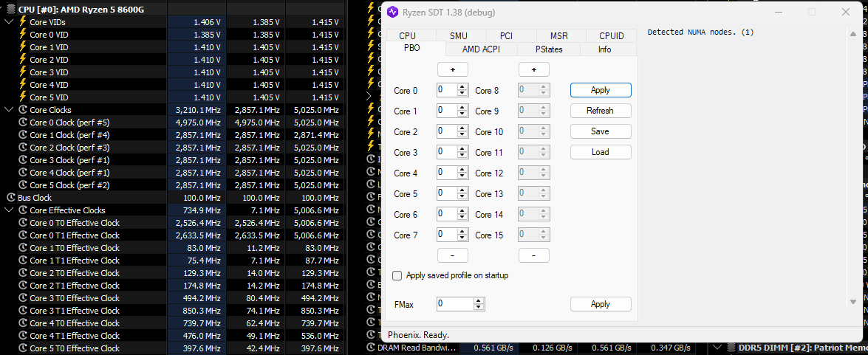Image resolution: width=868 pixels, height=355 pixels.
Task: Collapse the Core Clocks group
Action: [x=9, y=109]
